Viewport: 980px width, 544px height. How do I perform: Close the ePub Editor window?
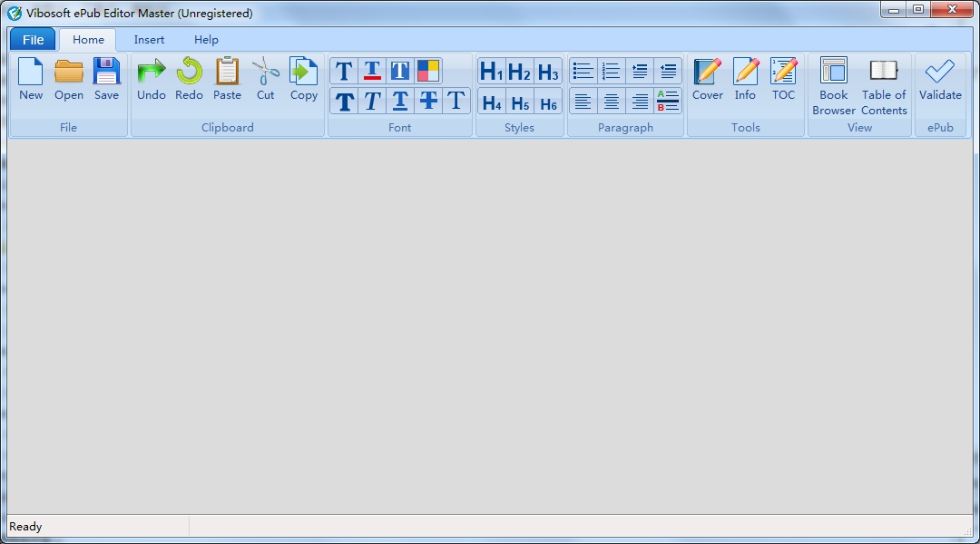click(952, 9)
